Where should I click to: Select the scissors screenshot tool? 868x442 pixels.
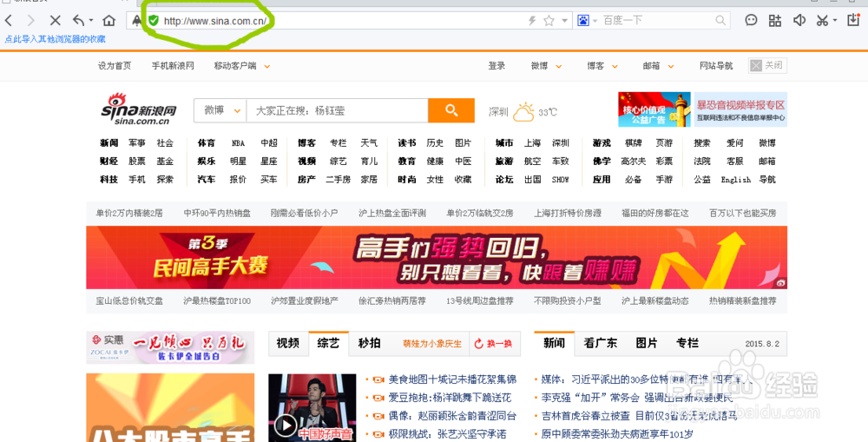(x=821, y=21)
